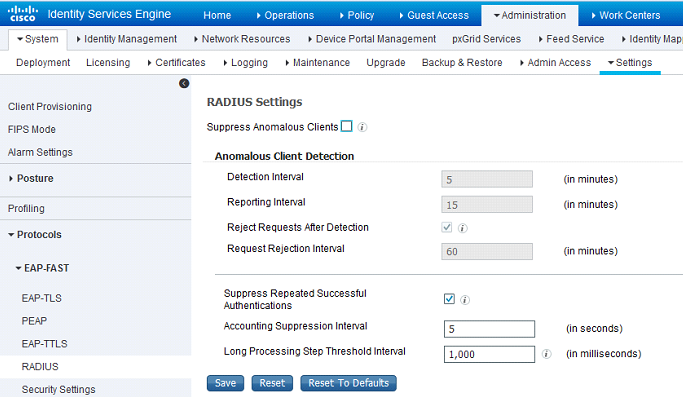The height and width of the screenshot is (397, 683).
Task: Click the Accounting Suppression Interval field
Action: coord(489,329)
